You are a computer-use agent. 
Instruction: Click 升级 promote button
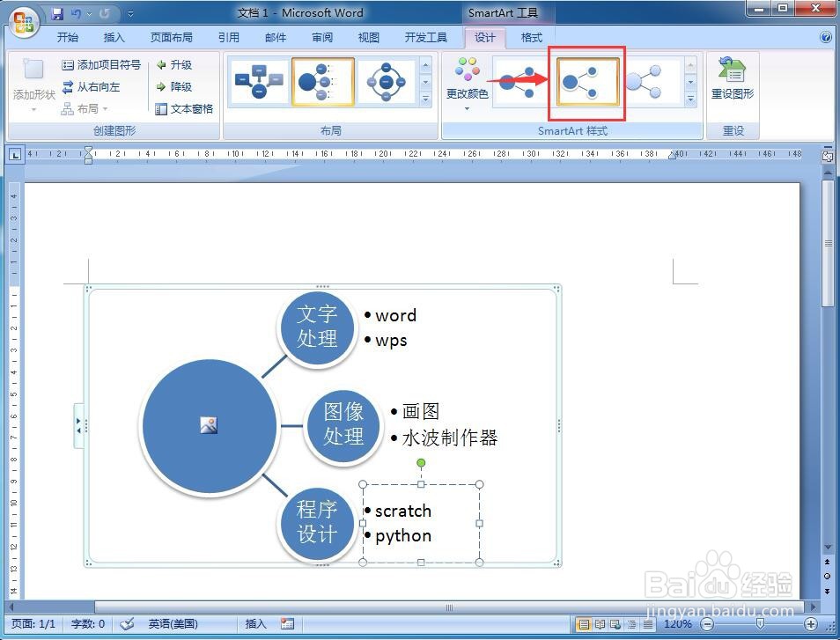coord(174,65)
